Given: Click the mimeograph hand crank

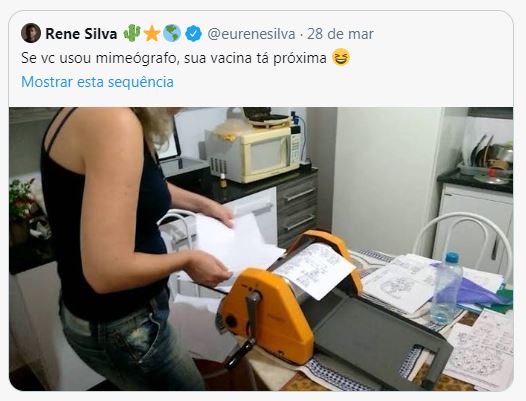Looking at the screenshot, I should (247, 331).
